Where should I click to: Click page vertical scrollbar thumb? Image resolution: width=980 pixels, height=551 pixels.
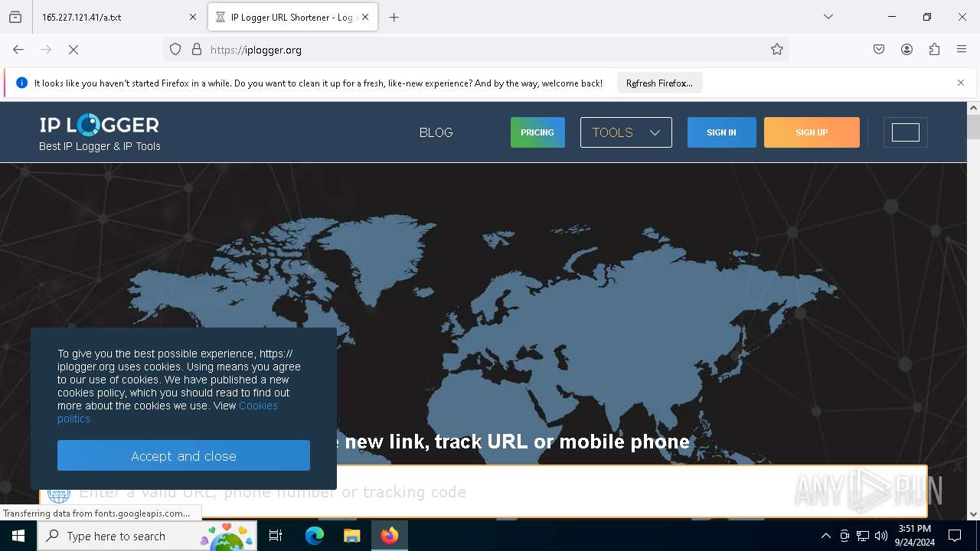(973, 127)
